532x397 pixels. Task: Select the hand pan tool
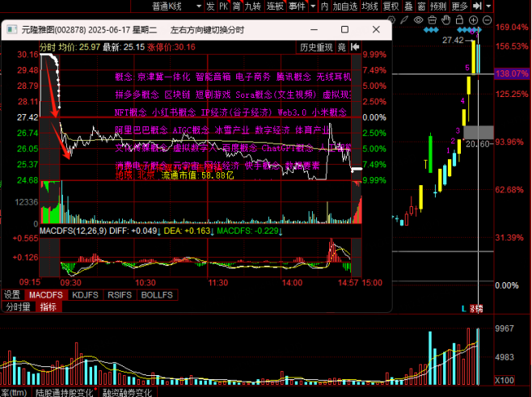tap(445, 20)
